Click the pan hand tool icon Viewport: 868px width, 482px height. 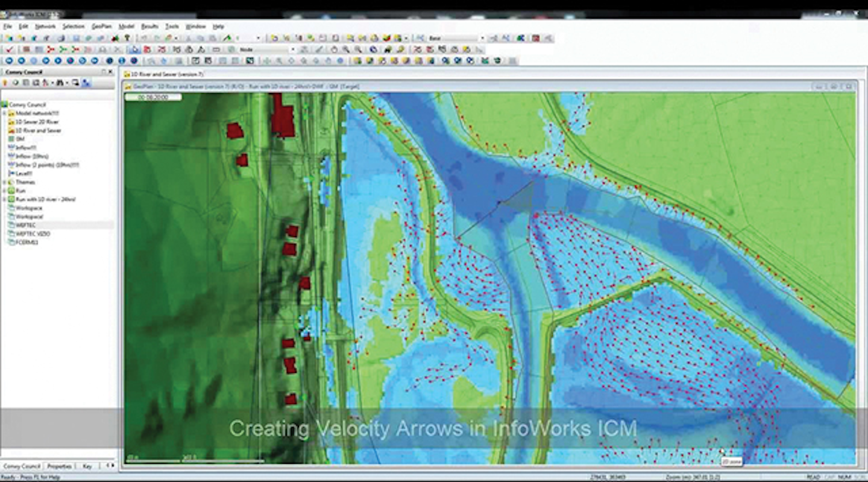click(x=334, y=49)
